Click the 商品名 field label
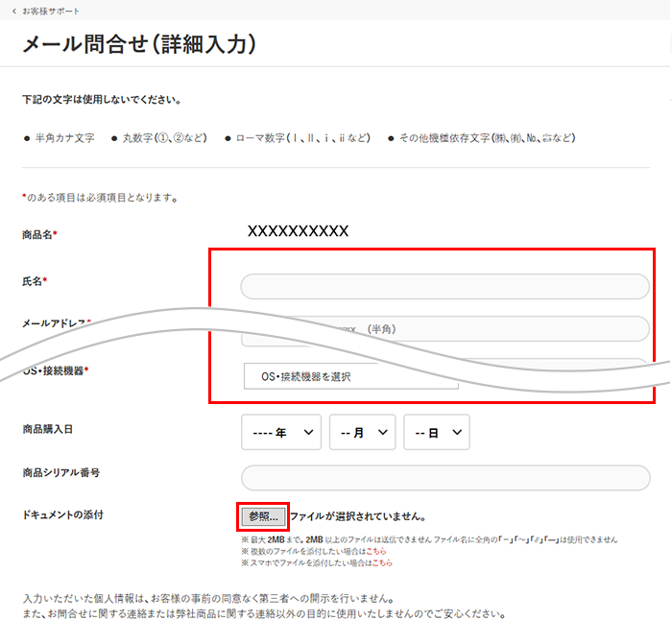 point(39,235)
